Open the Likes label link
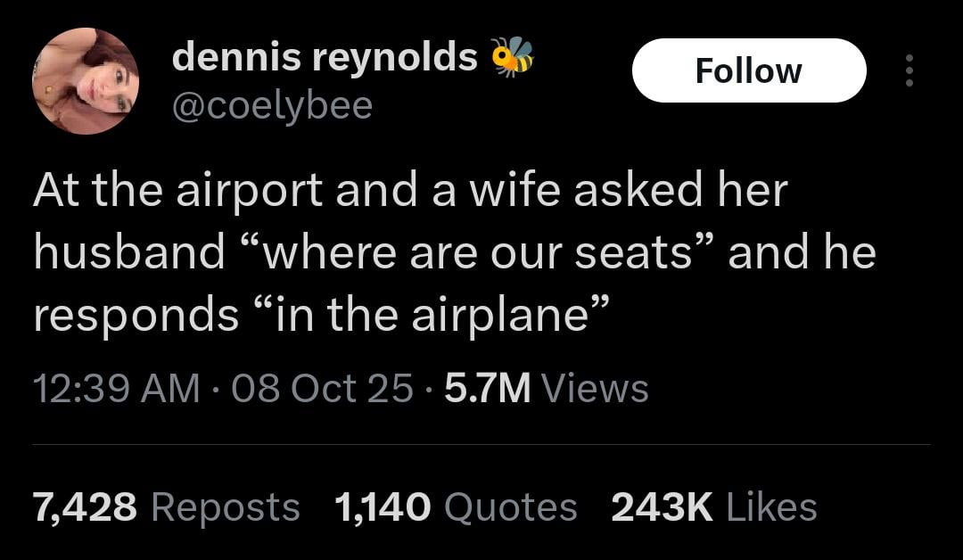 point(772,507)
